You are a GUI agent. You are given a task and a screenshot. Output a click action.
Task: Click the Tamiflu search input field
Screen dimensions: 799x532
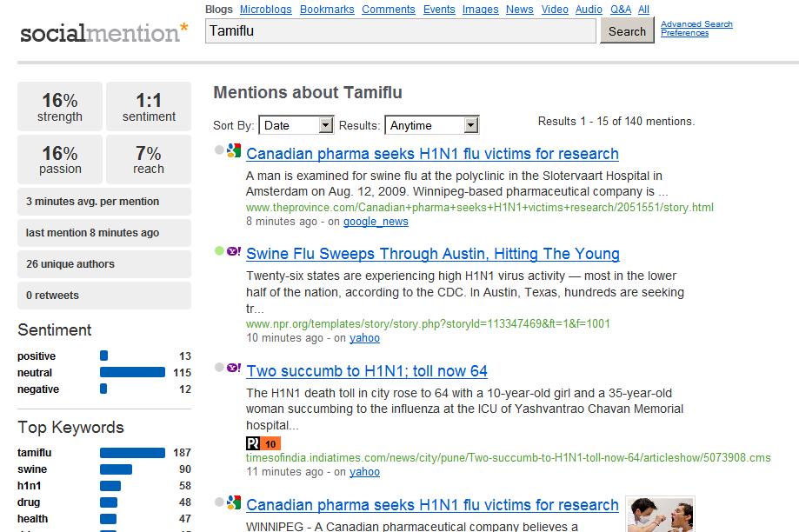pyautogui.click(x=401, y=31)
